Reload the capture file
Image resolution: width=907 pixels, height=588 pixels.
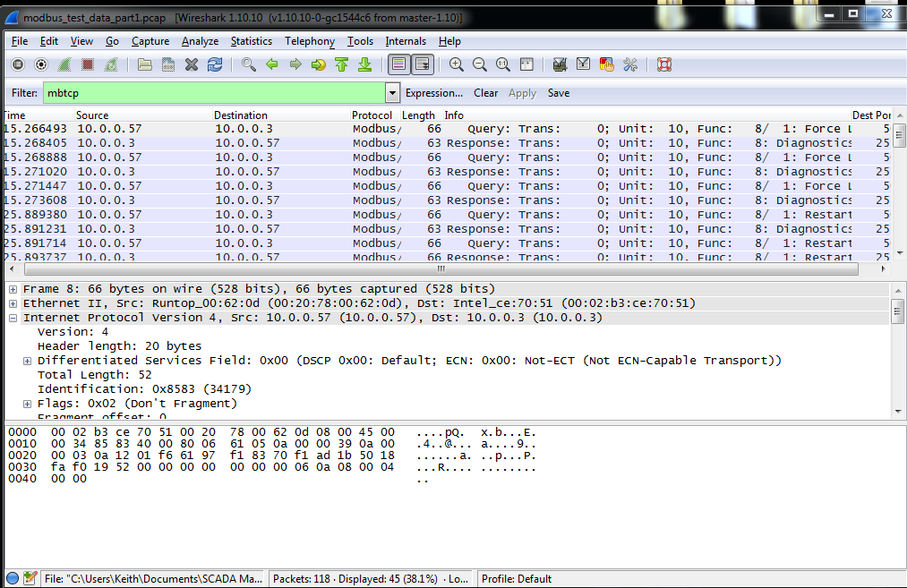click(x=215, y=64)
